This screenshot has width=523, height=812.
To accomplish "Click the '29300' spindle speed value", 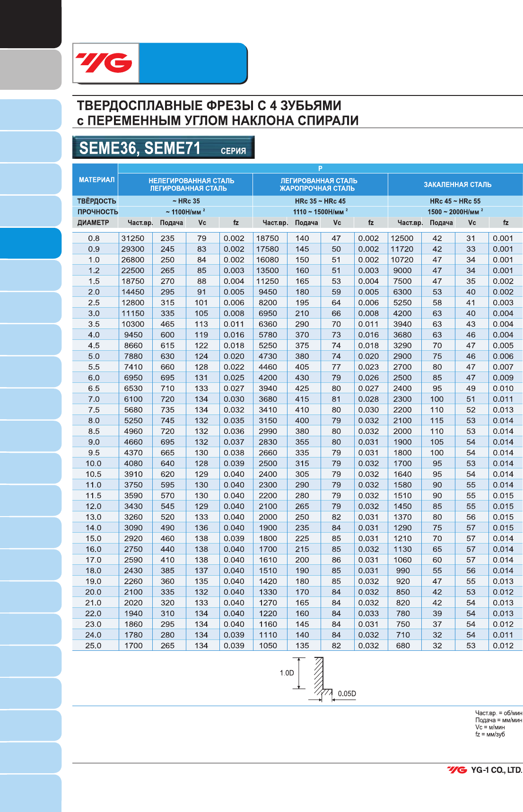I will (133, 249).
